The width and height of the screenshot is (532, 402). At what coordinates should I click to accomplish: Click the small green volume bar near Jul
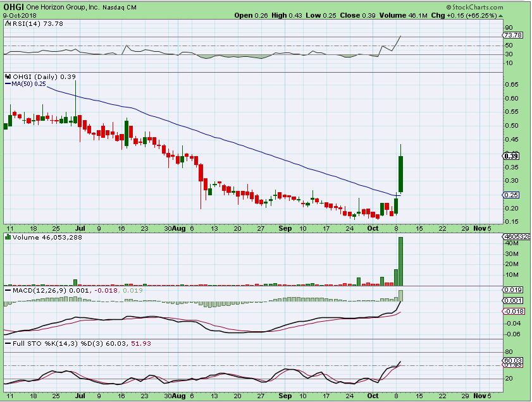pyautogui.click(x=75, y=283)
